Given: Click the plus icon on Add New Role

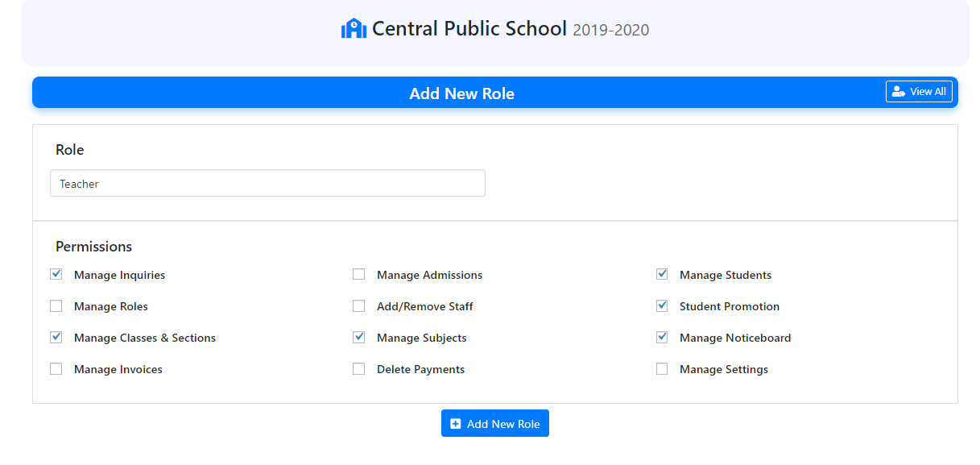Looking at the screenshot, I should [x=456, y=424].
